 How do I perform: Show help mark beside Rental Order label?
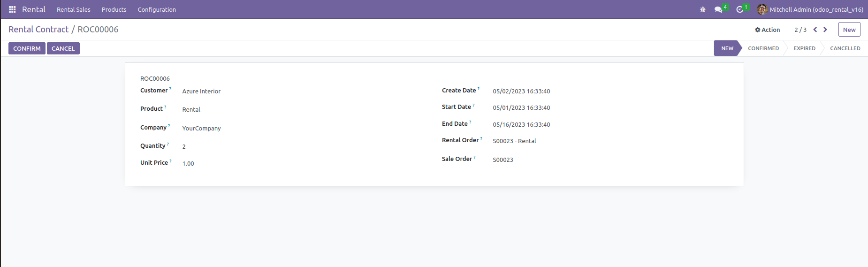tap(481, 138)
